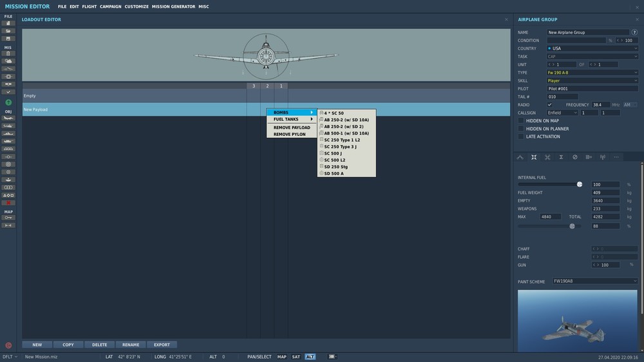Enable HIDDEN ON PLANNER checkbox
Image resolution: width=644 pixels, height=362 pixels.
click(x=521, y=129)
